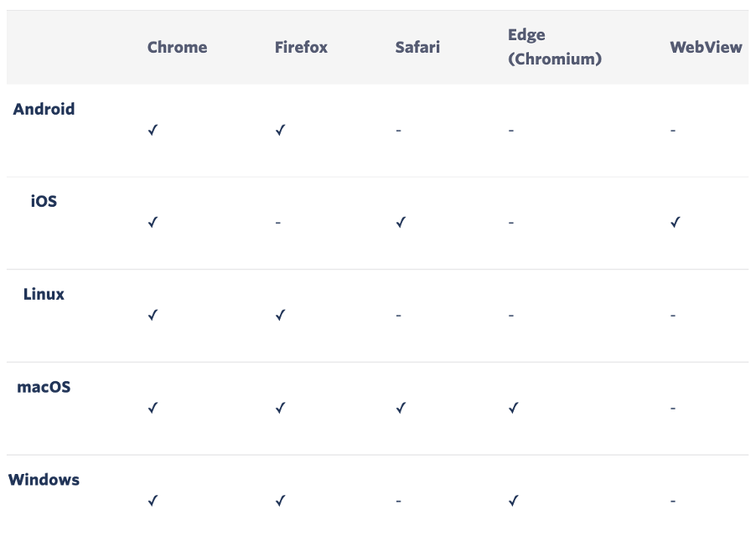Click the Edge checkmark in macOS row
Viewport: 756px width, 546px height.
point(514,408)
